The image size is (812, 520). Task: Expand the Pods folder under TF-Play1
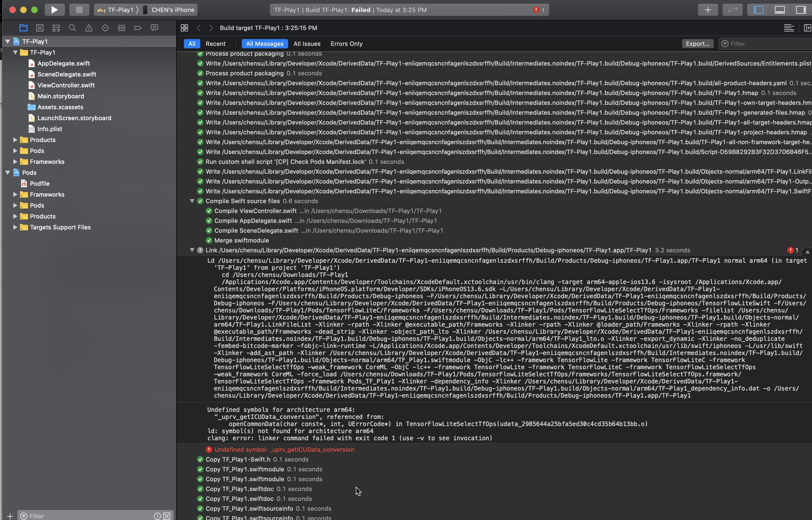(x=15, y=150)
